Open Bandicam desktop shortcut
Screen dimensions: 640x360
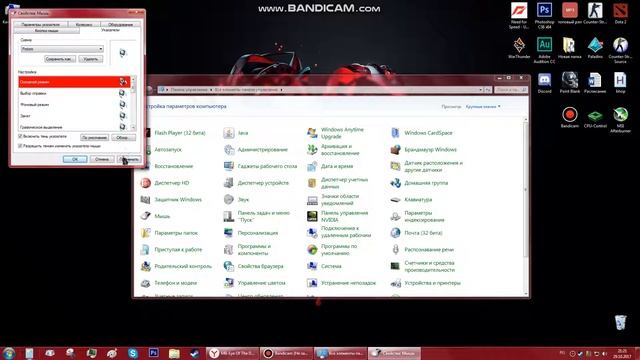coord(570,118)
